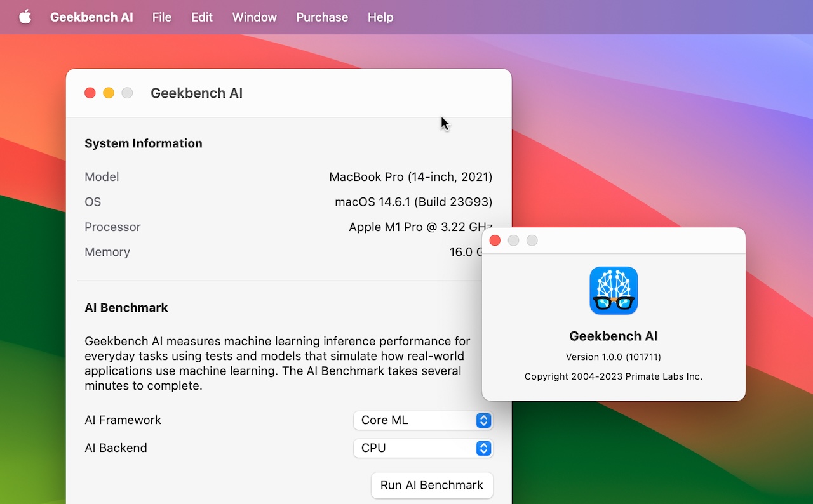The width and height of the screenshot is (813, 504).
Task: Minimize the main Geekbench AI window
Action: pos(109,93)
